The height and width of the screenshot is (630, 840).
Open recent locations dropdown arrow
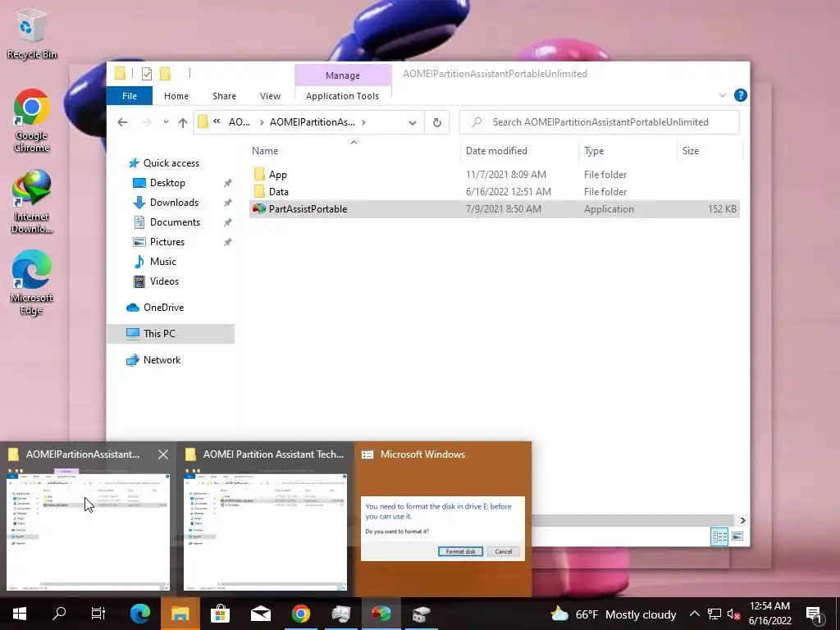coord(166,122)
